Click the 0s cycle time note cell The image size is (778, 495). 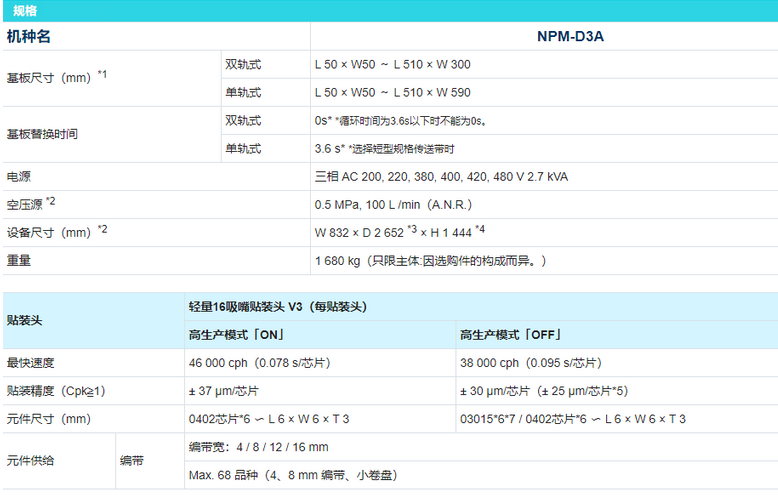tap(400, 121)
